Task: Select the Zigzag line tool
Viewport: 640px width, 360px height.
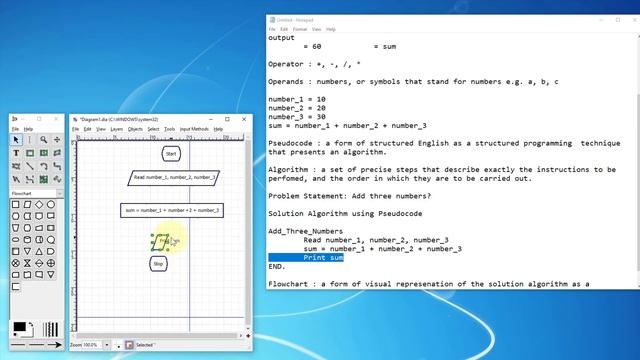Action: pos(57,166)
